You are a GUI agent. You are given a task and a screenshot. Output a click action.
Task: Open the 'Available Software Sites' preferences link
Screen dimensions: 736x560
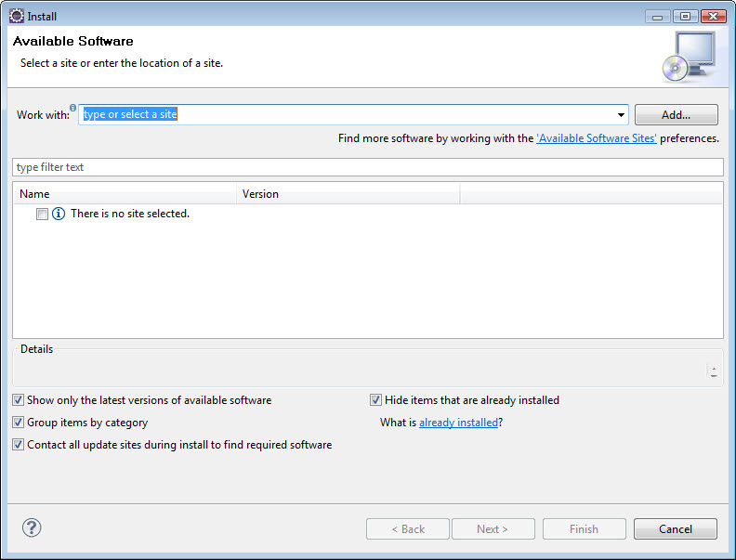coord(596,138)
